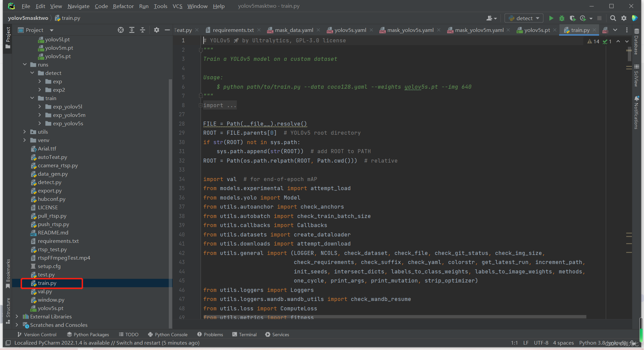Open the profiler run icon

coord(583,18)
